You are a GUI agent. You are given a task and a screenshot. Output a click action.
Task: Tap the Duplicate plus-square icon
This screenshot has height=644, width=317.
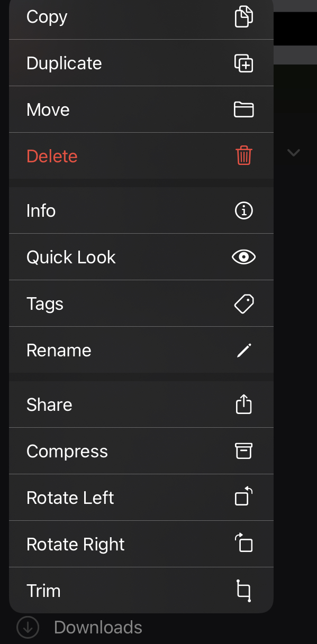tap(244, 63)
